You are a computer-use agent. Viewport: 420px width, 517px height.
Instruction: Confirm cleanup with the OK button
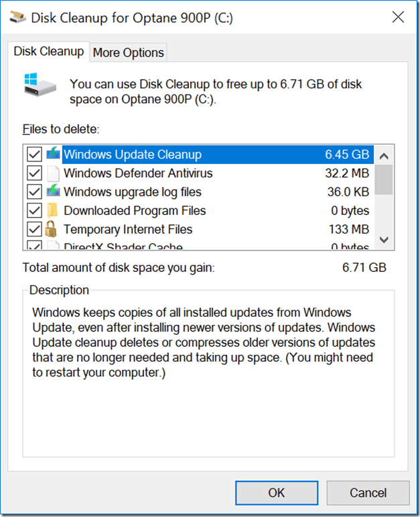[277, 493]
